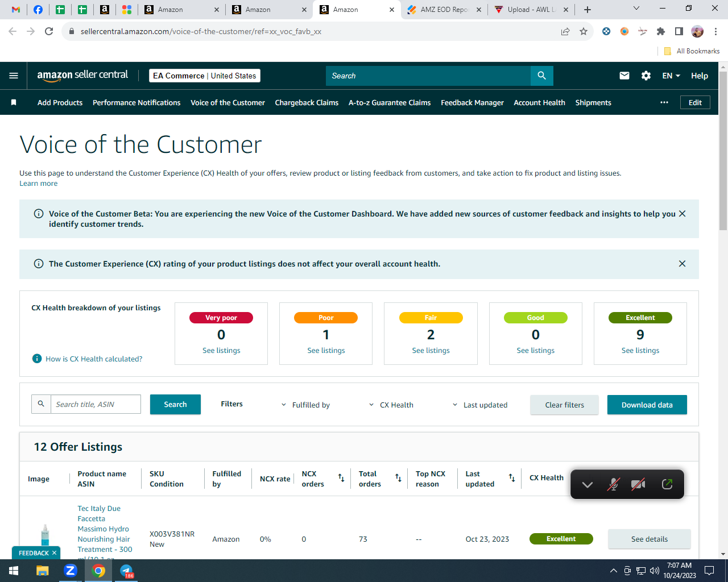Click See details for the Tec Italy listing
This screenshot has height=582, width=728.
point(650,539)
